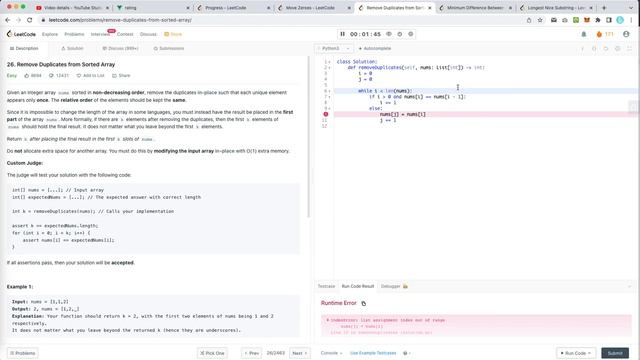Go back in the browser
Image resolution: width=640 pixels, height=360 pixels.
(7, 20)
